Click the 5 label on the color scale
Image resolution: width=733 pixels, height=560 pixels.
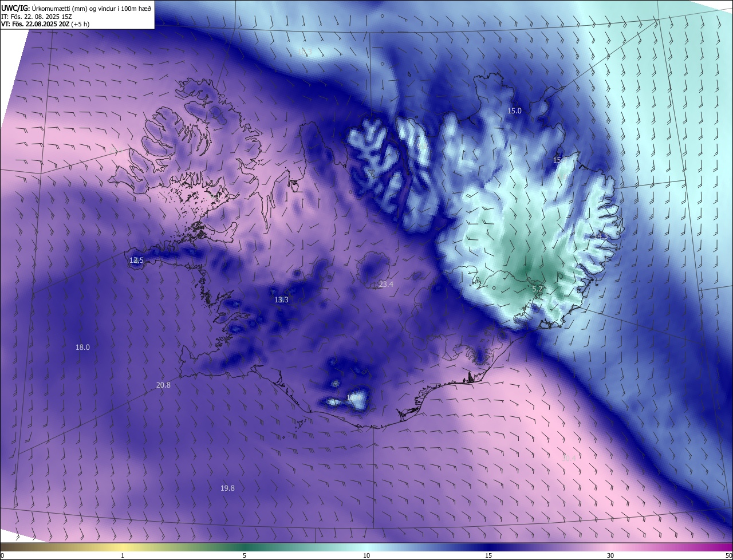245,556
